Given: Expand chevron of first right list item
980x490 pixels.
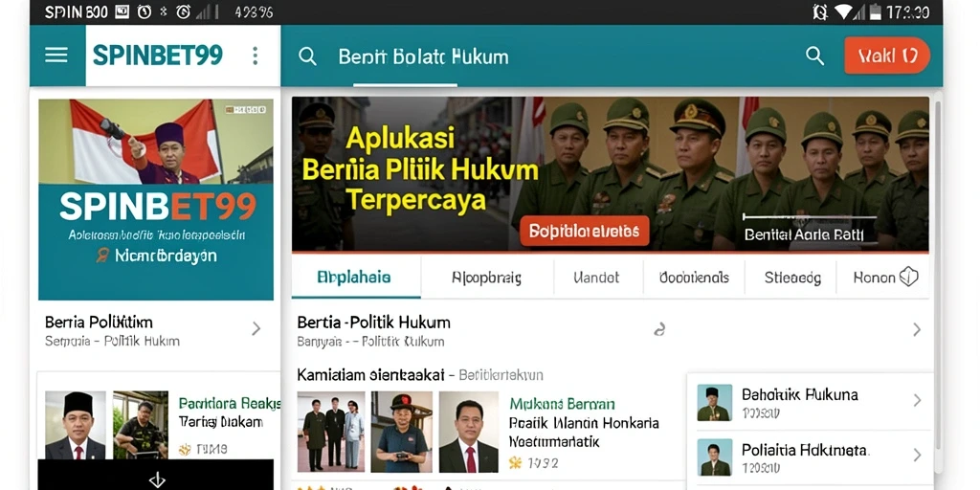Looking at the screenshot, I should [x=917, y=401].
